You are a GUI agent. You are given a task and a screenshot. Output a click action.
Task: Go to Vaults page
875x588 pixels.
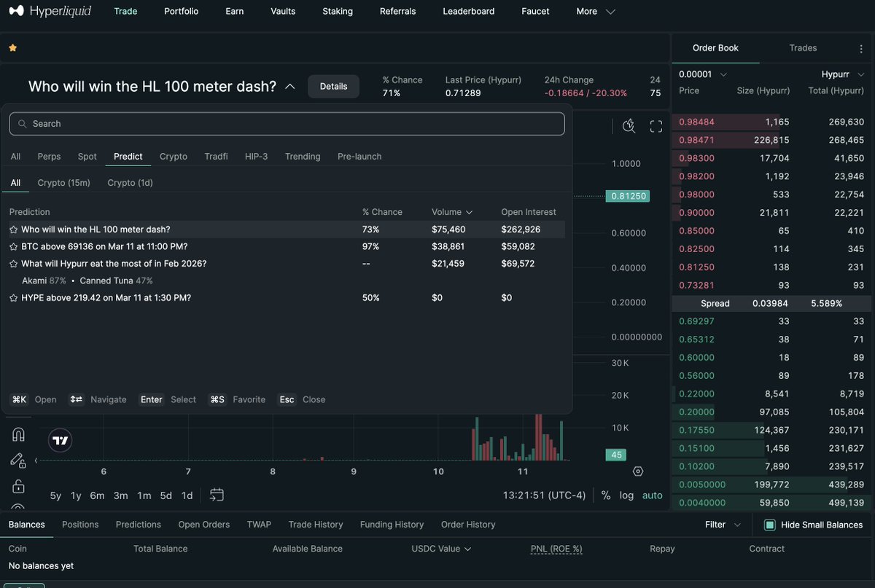click(x=283, y=12)
